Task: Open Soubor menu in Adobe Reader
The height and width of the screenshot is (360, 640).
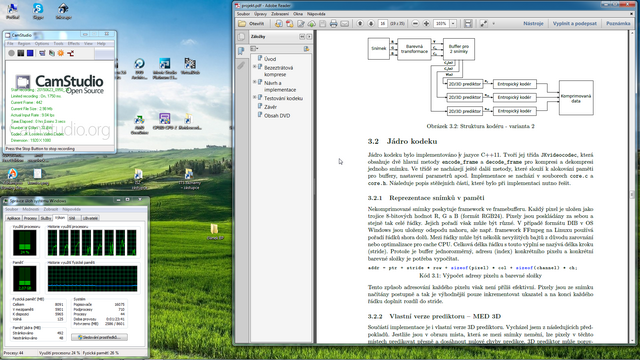Action: tap(243, 14)
